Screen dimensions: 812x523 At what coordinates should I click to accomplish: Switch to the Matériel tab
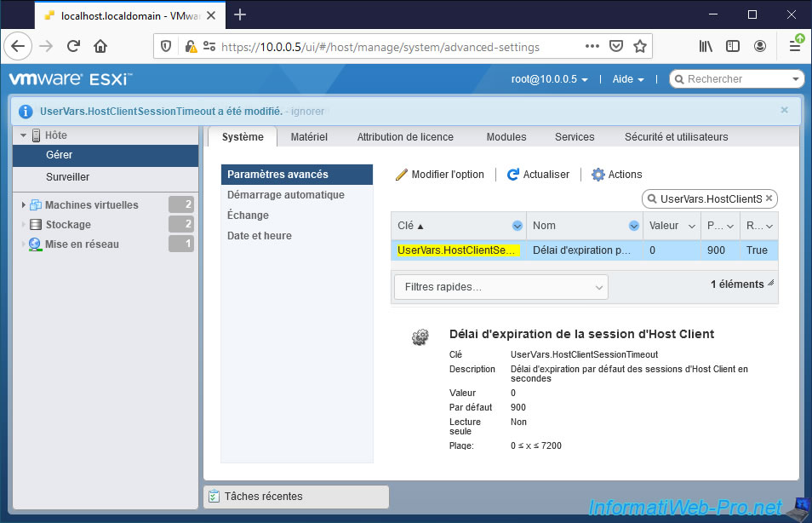[308, 137]
